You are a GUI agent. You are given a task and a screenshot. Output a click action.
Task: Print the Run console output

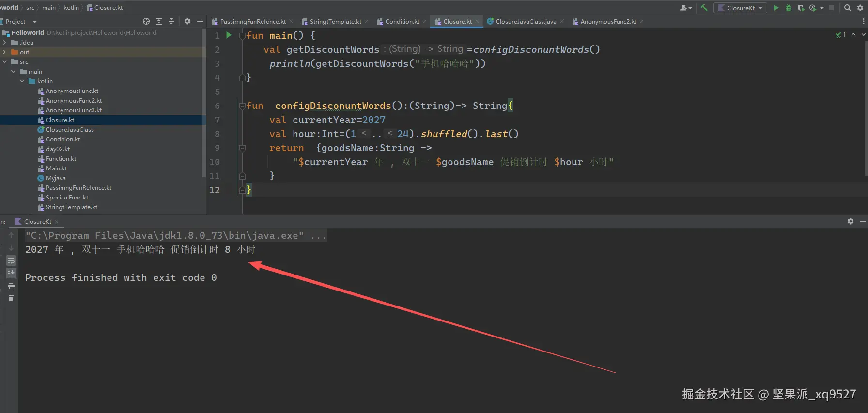tap(11, 286)
